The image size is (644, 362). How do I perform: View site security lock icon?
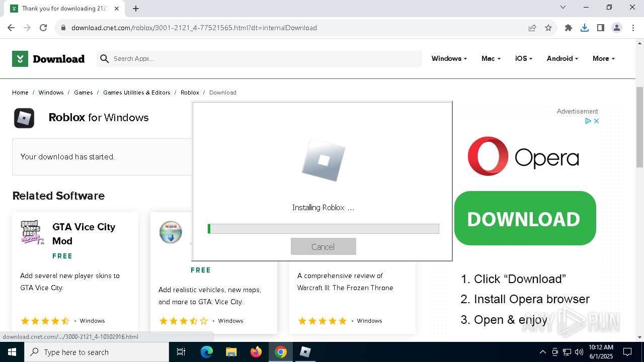[63, 28]
